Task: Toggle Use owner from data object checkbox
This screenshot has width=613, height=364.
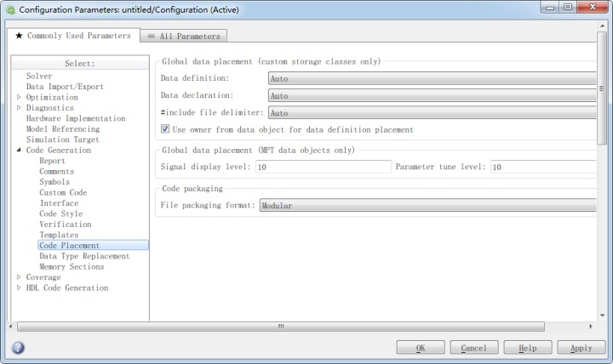Action: [x=165, y=129]
